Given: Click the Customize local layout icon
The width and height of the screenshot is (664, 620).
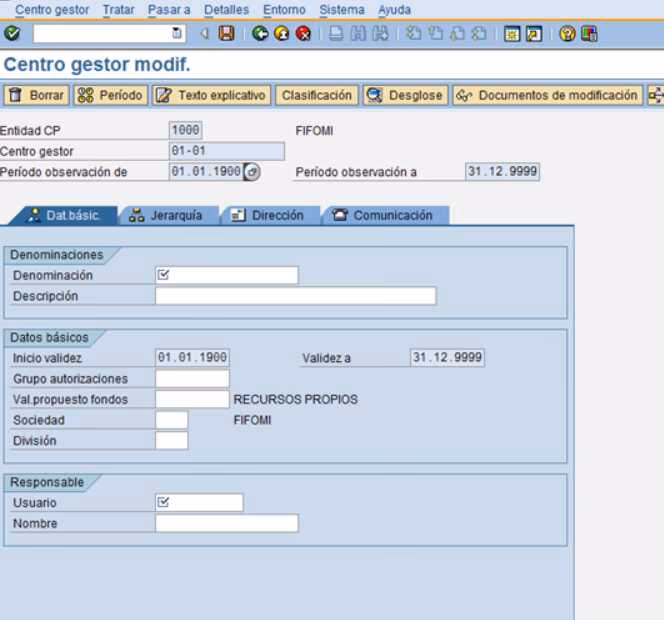Looking at the screenshot, I should (589, 33).
